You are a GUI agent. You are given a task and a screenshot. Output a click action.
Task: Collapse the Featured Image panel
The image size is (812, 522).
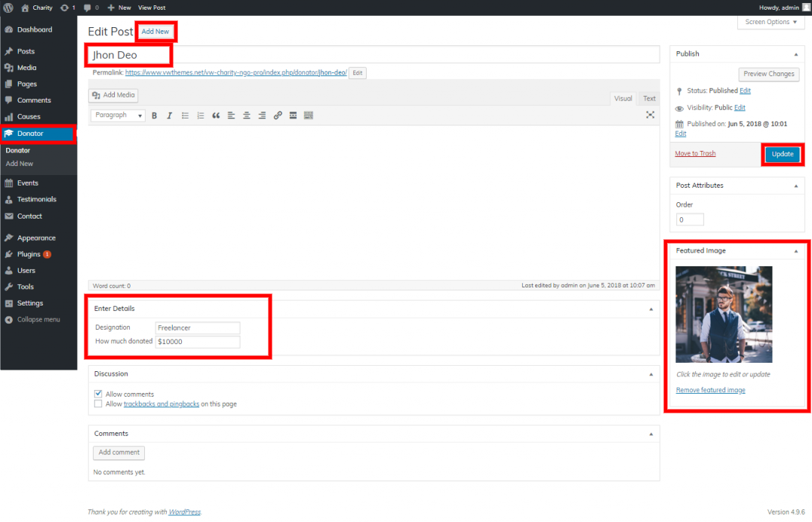point(795,250)
